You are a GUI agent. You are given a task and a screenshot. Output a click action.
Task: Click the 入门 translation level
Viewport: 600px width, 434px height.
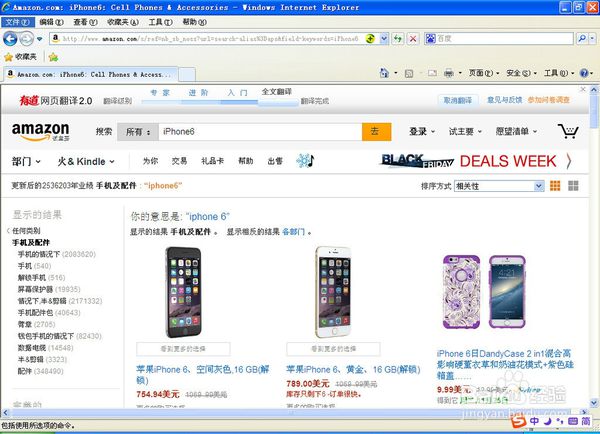click(237, 93)
